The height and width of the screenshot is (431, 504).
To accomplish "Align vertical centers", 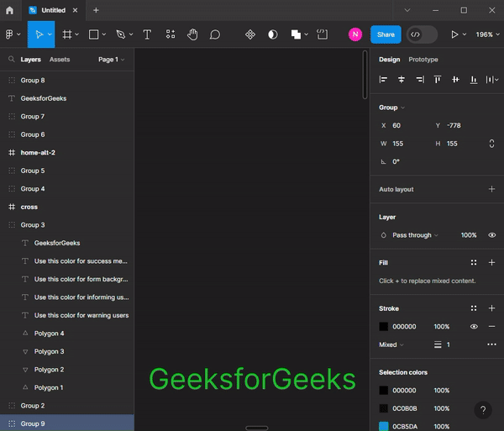I will [455, 79].
